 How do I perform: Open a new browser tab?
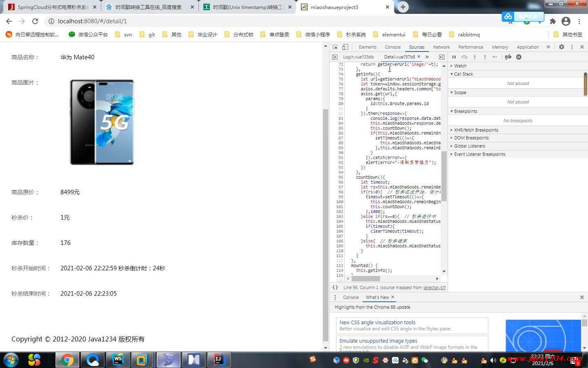point(403,7)
